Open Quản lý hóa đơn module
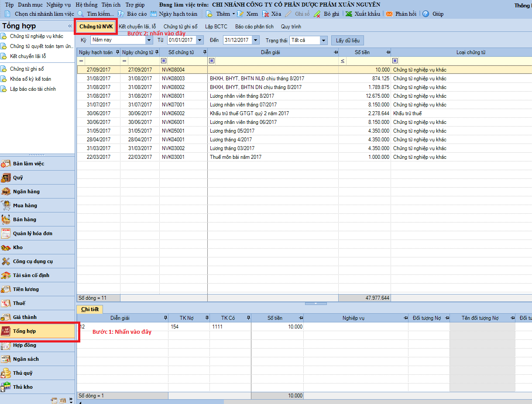 38,233
